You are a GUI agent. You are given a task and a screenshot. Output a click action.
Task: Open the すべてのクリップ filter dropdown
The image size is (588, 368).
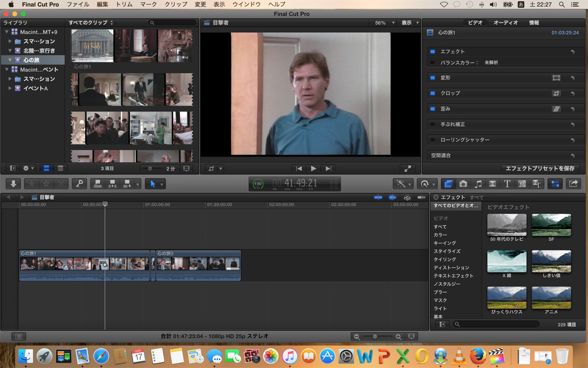pyautogui.click(x=91, y=23)
